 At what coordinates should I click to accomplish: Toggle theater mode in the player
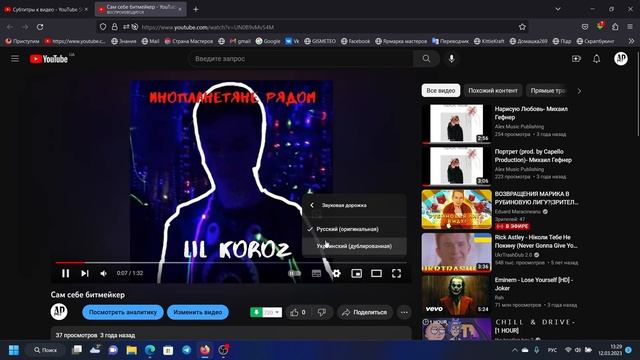click(376, 273)
